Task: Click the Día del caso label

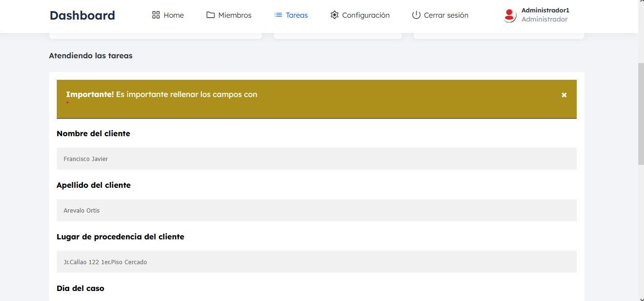Action: pos(80,288)
